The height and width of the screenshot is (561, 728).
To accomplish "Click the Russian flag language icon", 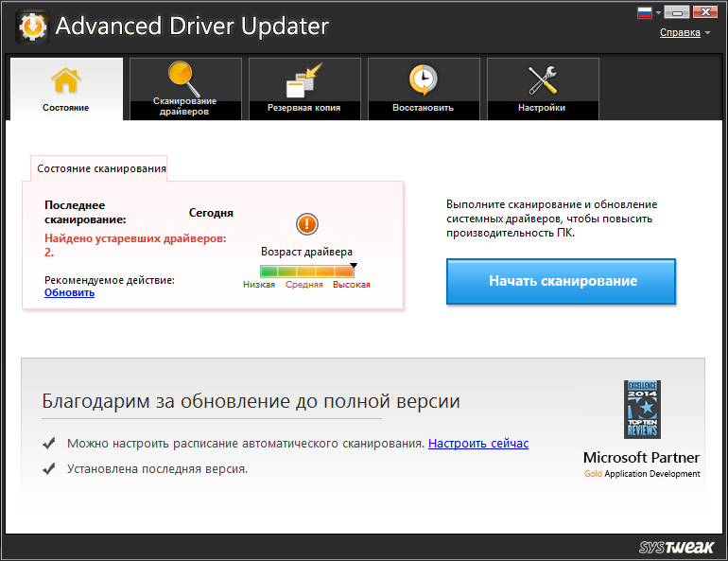I will [x=645, y=12].
